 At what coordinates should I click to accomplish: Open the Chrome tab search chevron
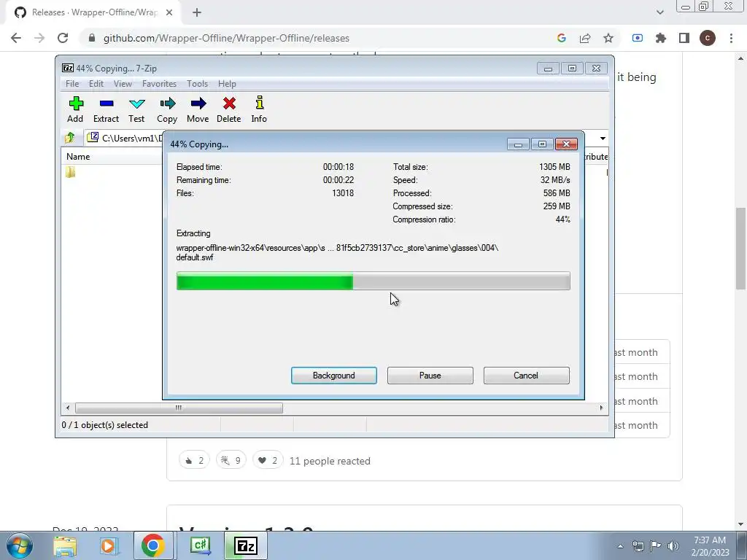[659, 12]
